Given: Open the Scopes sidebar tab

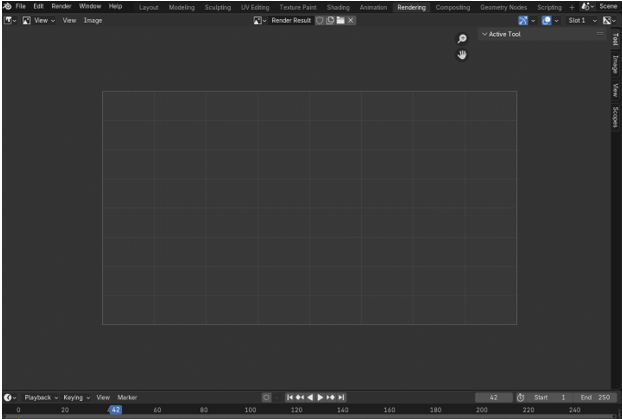Looking at the screenshot, I should (615, 116).
